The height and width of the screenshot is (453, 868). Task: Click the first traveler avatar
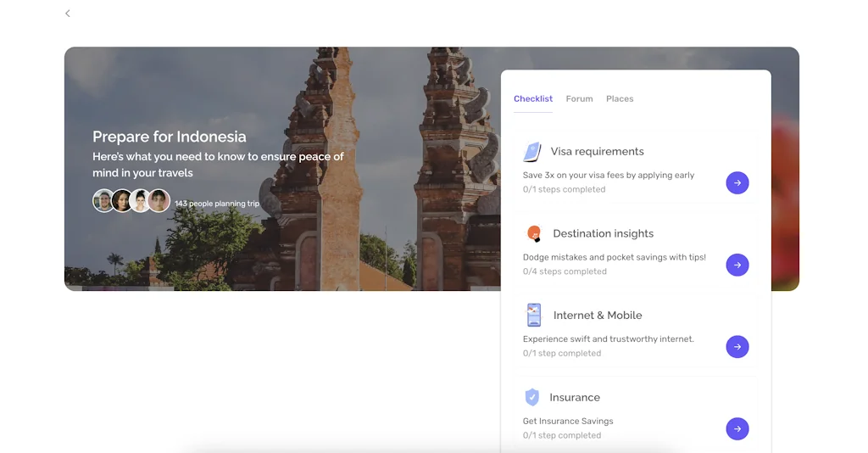point(103,201)
